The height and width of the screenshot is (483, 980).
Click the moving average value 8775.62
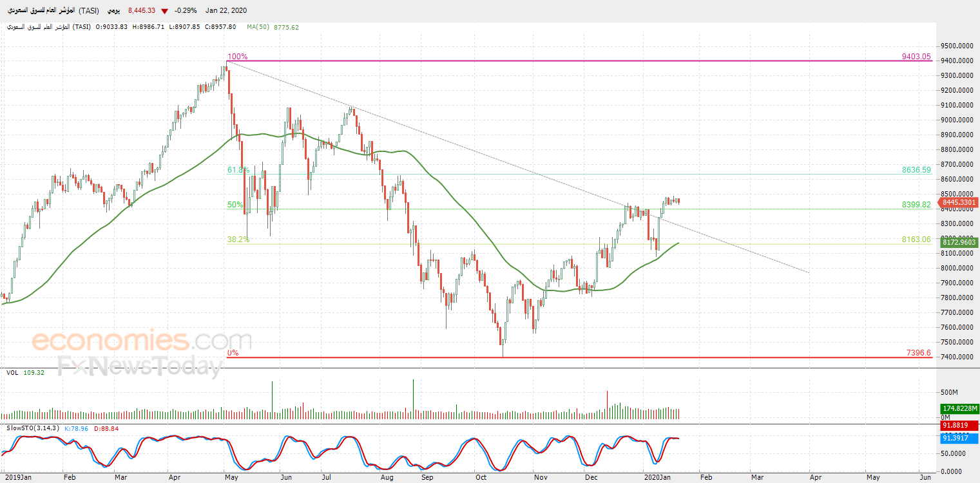coord(286,27)
